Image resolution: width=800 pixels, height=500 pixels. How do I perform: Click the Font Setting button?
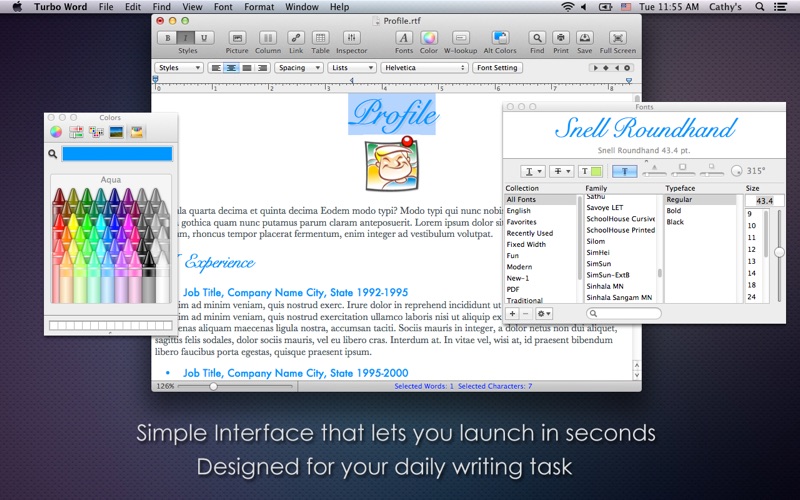click(497, 68)
